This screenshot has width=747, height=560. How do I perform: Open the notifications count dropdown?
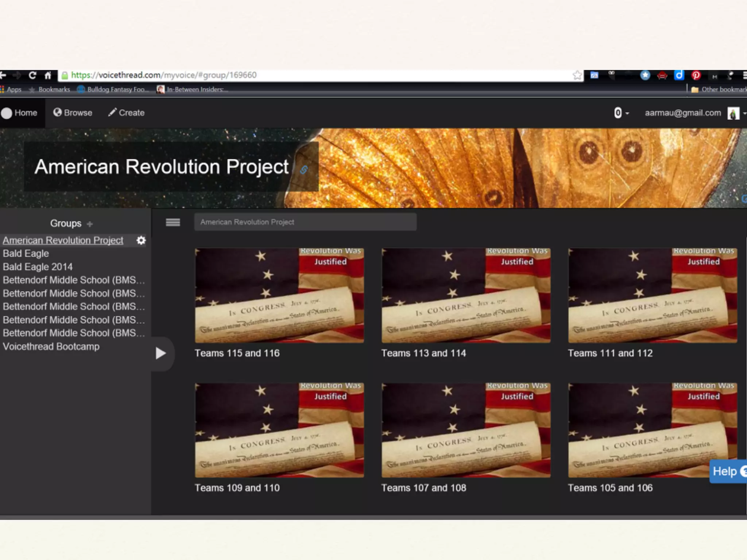click(x=621, y=113)
